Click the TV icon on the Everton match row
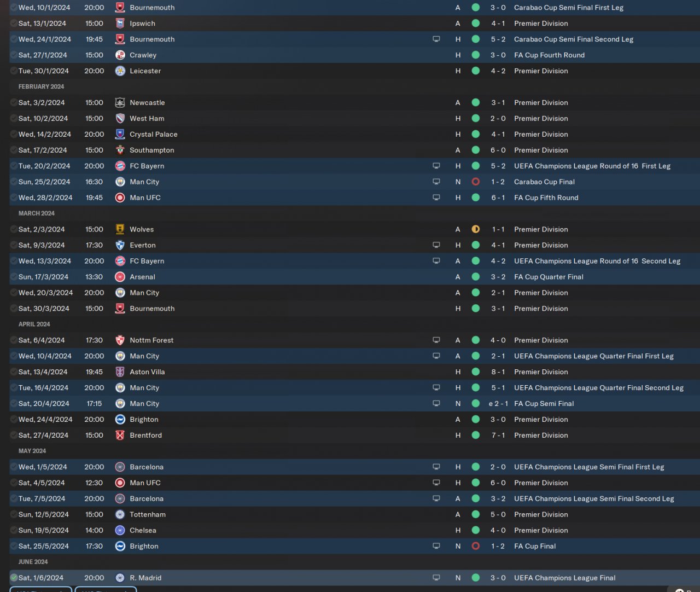Image resolution: width=700 pixels, height=592 pixels. (436, 245)
